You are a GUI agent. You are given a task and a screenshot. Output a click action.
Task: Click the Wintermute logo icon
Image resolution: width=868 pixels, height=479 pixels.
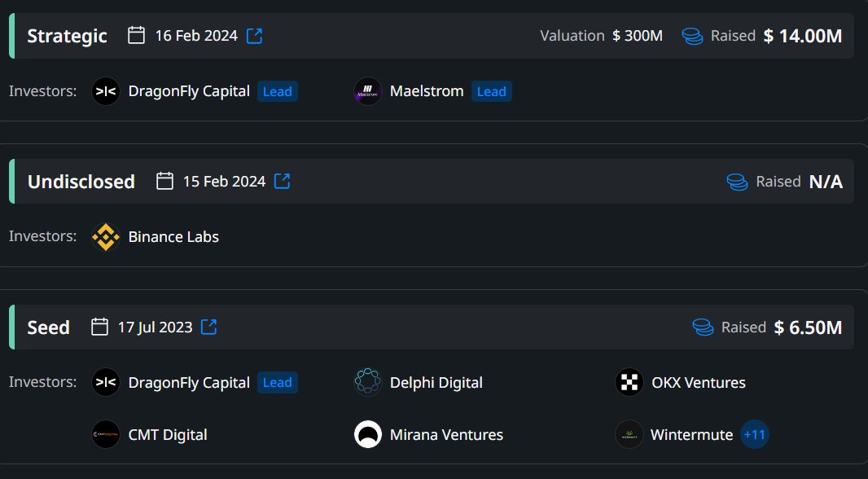(629, 435)
